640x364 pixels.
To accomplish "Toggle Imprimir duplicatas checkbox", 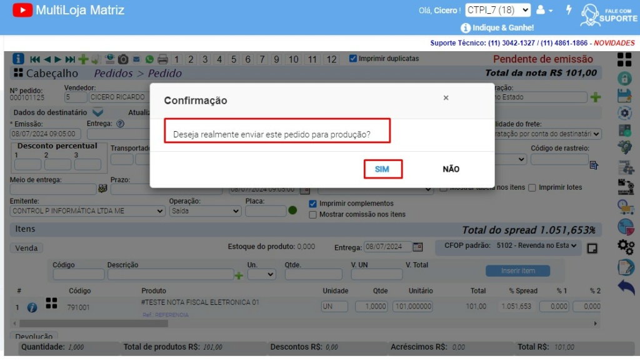I will pyautogui.click(x=352, y=58).
